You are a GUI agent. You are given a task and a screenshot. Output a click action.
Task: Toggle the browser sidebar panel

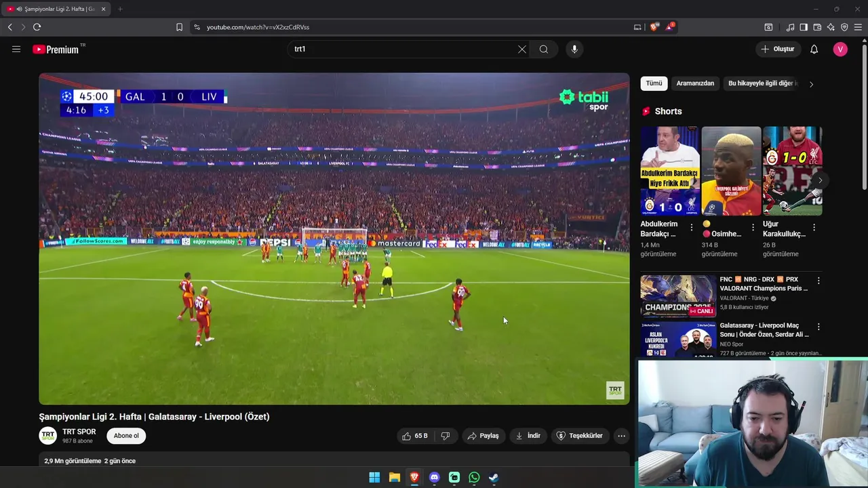[804, 27]
